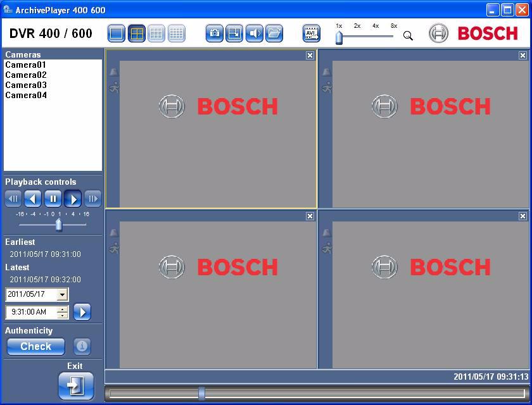532x405 pixels.
Task: Click the zoom magnifier icon
Action: (408, 35)
